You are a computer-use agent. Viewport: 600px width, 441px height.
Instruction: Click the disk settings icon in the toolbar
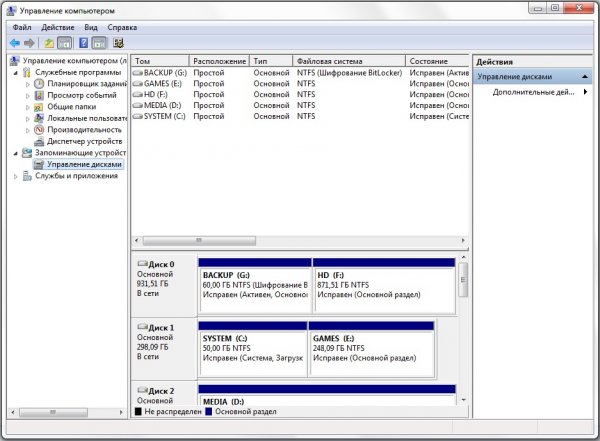click(118, 43)
